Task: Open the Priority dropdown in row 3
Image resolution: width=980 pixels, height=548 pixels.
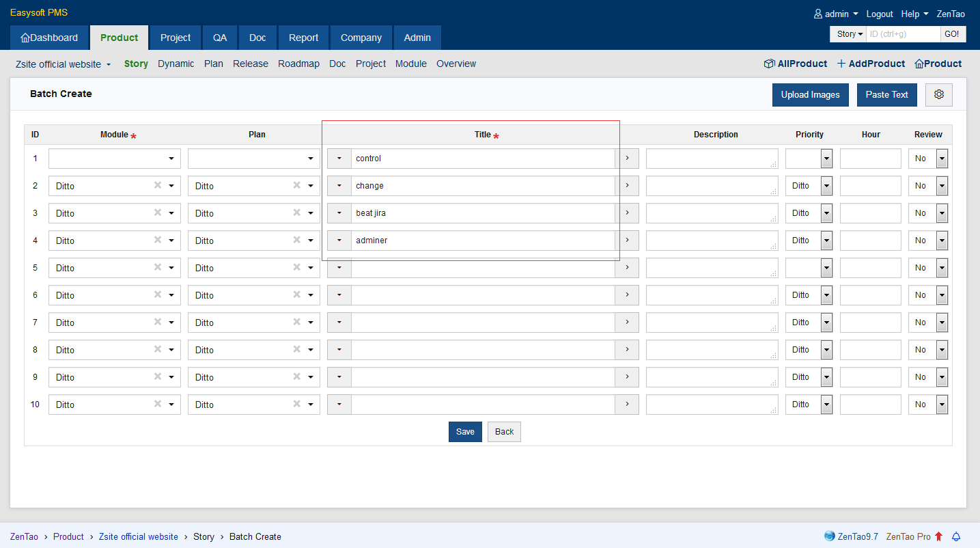Action: (826, 213)
